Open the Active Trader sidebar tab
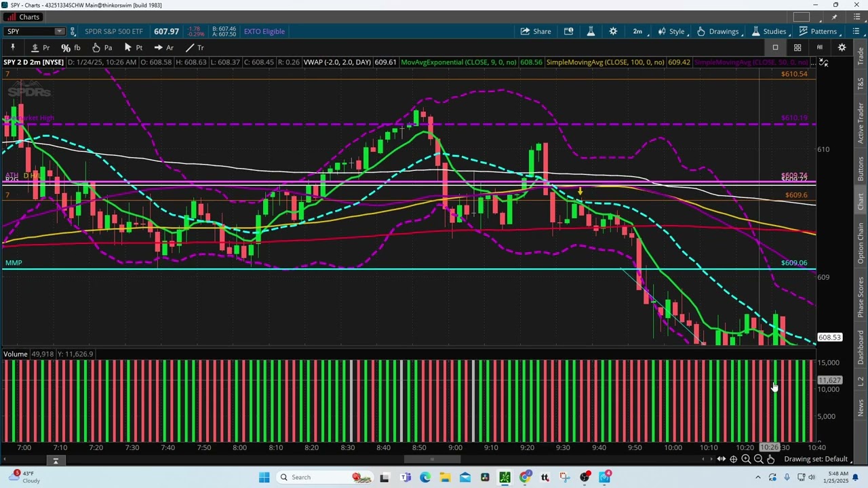Image resolution: width=868 pixels, height=488 pixels. (x=861, y=123)
